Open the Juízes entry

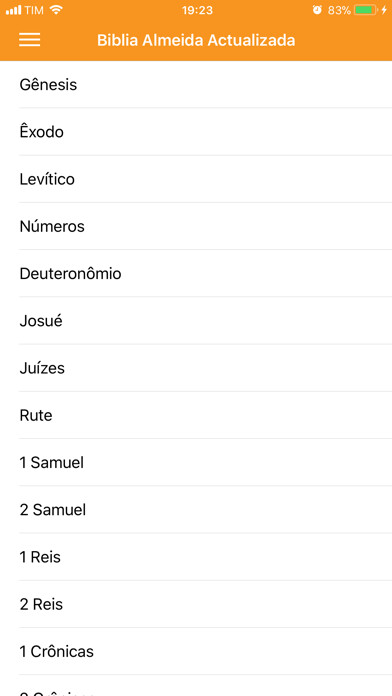click(x=196, y=368)
